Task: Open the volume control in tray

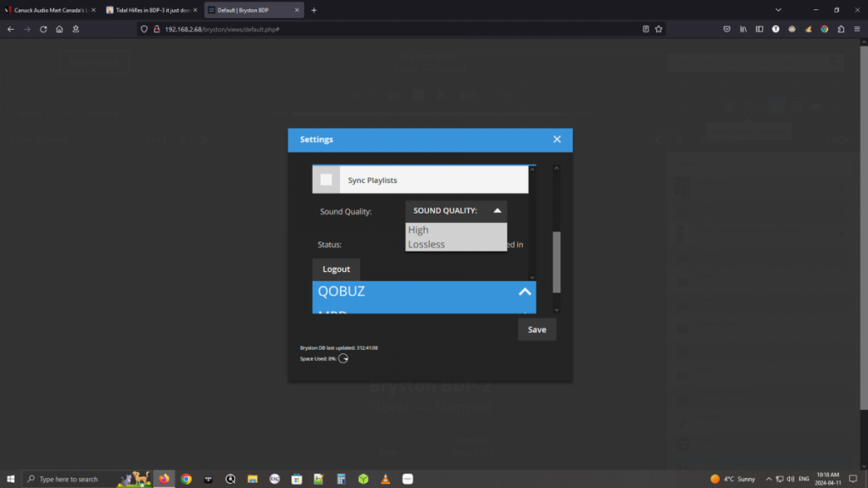Action: point(791,480)
